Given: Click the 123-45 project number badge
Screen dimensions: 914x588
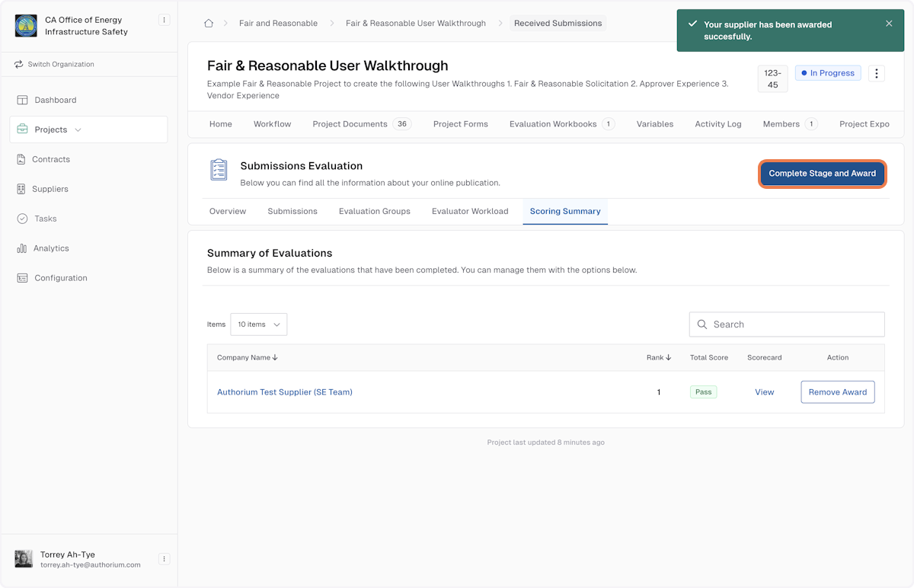Looking at the screenshot, I should pos(772,79).
